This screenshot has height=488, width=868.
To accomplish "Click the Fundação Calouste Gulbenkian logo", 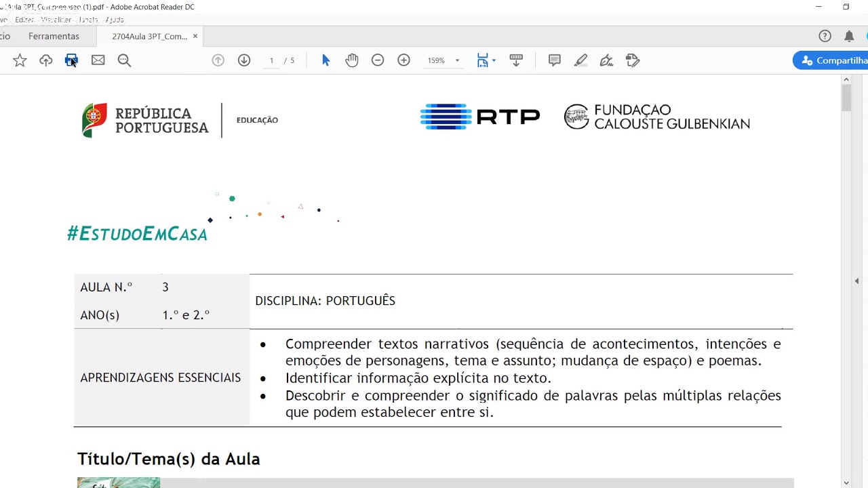I will coord(657,117).
